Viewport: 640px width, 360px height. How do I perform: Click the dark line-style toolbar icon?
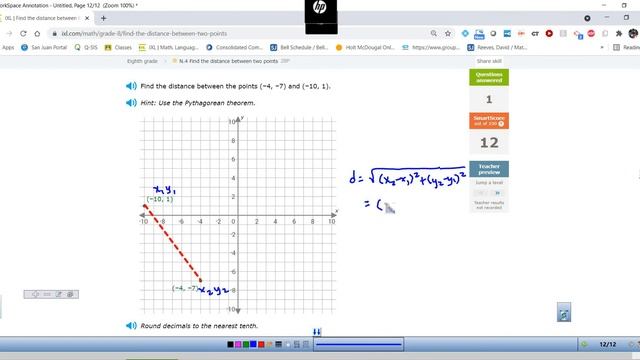[x=278, y=344]
